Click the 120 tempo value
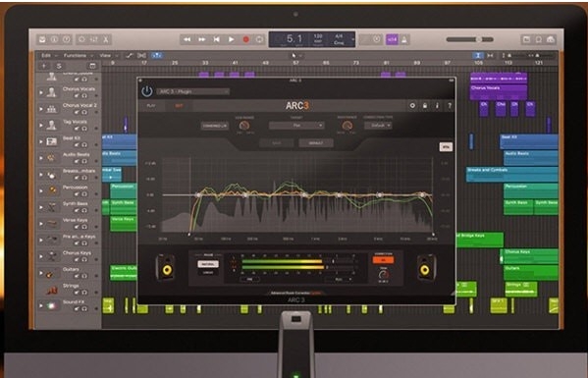The width and height of the screenshot is (588, 378). point(318,36)
